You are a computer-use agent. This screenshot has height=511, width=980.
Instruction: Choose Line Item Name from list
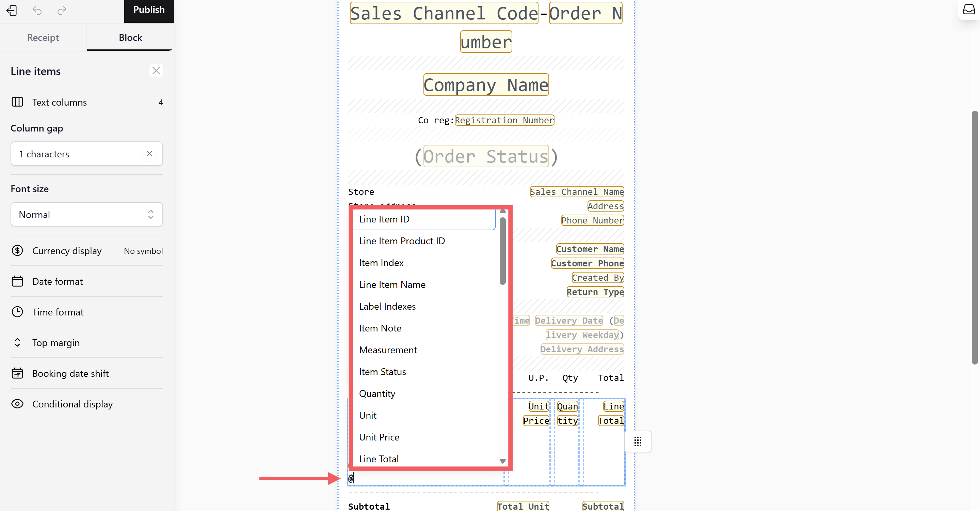click(x=392, y=284)
